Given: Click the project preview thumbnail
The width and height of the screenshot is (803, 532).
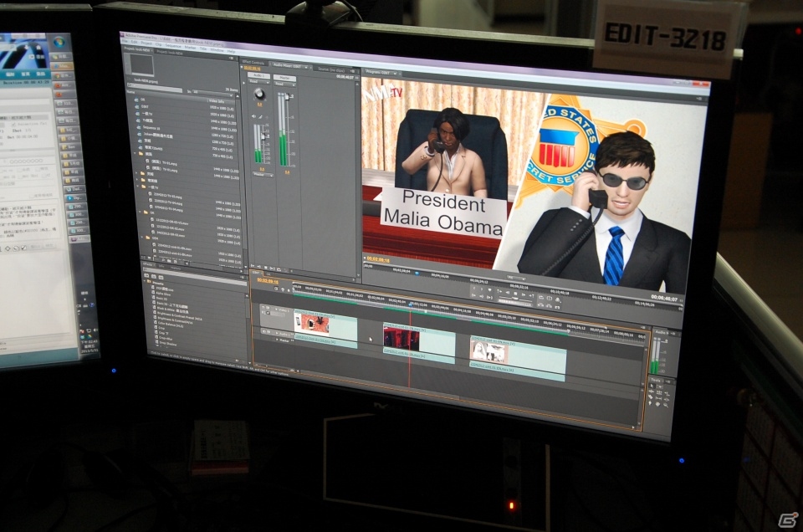Looking at the screenshot, I should [x=142, y=64].
